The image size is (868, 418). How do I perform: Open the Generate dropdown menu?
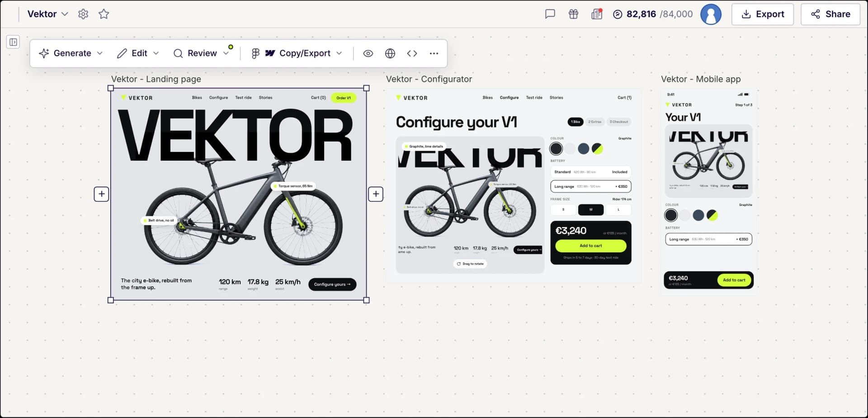[x=71, y=53]
